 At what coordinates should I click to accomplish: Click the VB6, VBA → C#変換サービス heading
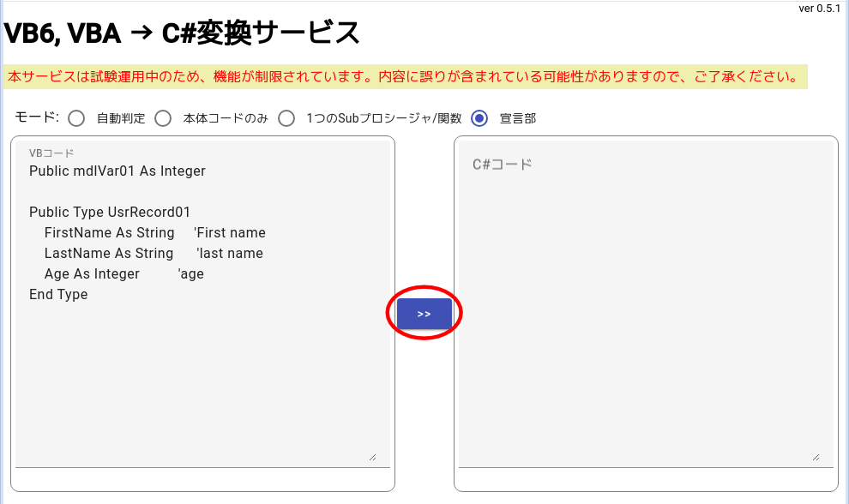(x=182, y=33)
